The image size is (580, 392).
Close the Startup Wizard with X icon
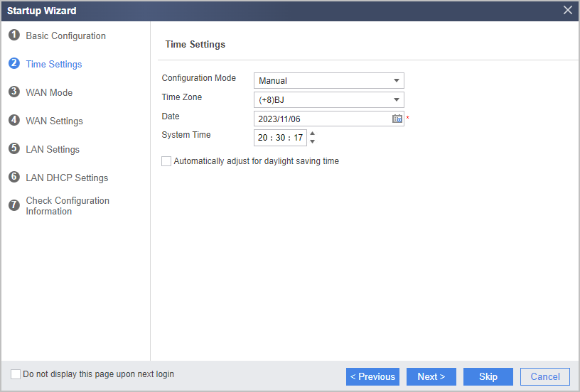coord(568,10)
